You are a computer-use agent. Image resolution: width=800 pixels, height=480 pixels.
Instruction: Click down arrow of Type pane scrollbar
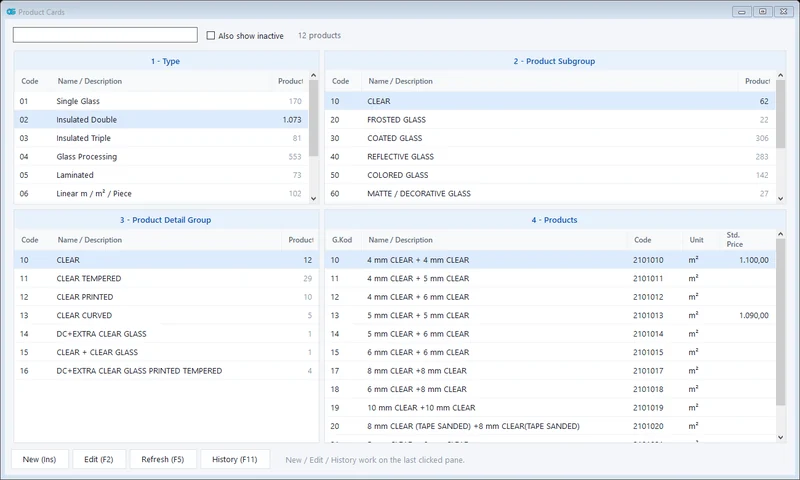pos(313,198)
